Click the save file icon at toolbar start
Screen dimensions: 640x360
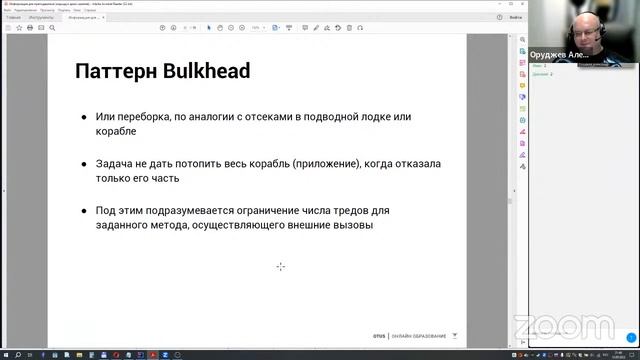click(x=8, y=28)
